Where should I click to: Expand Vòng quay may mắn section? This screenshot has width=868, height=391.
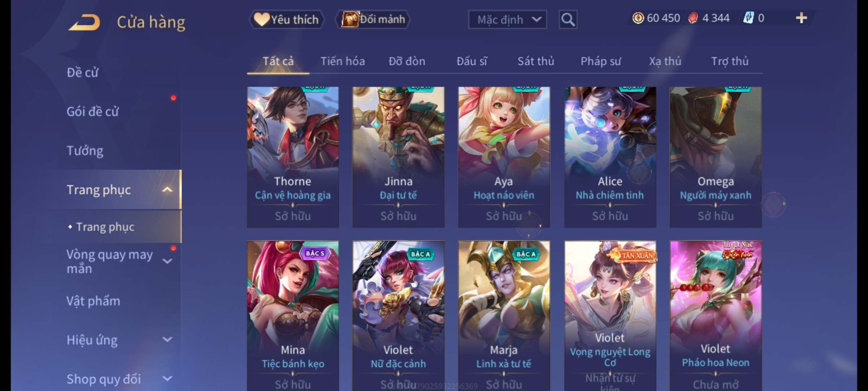(167, 261)
